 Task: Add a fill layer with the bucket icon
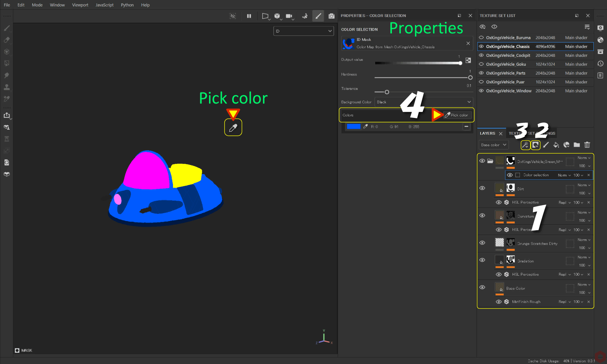tap(556, 145)
